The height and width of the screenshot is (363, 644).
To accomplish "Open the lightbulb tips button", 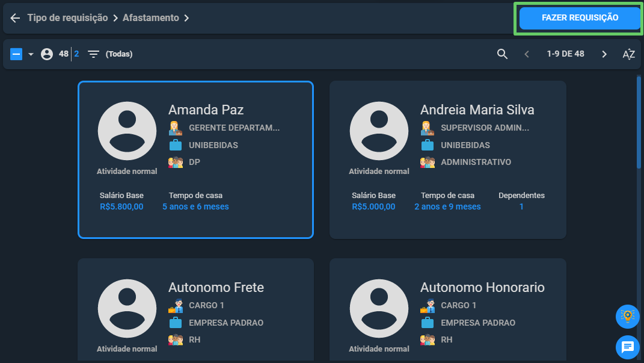I will click(628, 317).
